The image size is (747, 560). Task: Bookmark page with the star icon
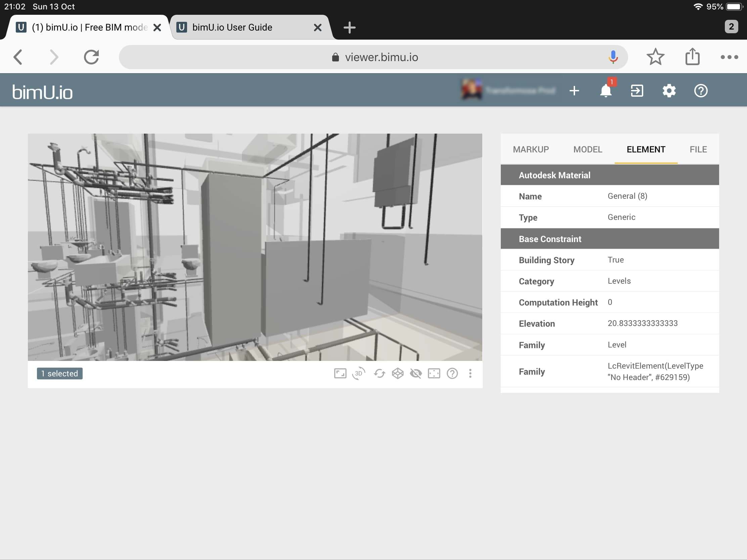coord(655,57)
